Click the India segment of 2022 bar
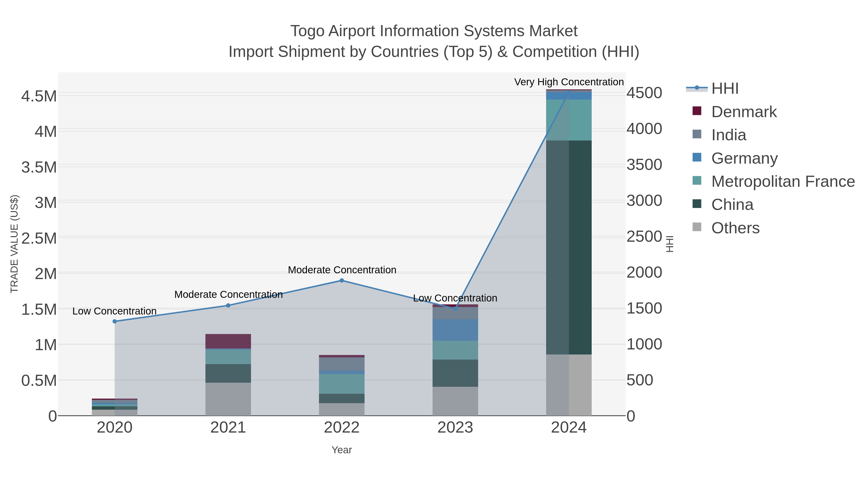The width and height of the screenshot is (868, 488). click(x=342, y=364)
